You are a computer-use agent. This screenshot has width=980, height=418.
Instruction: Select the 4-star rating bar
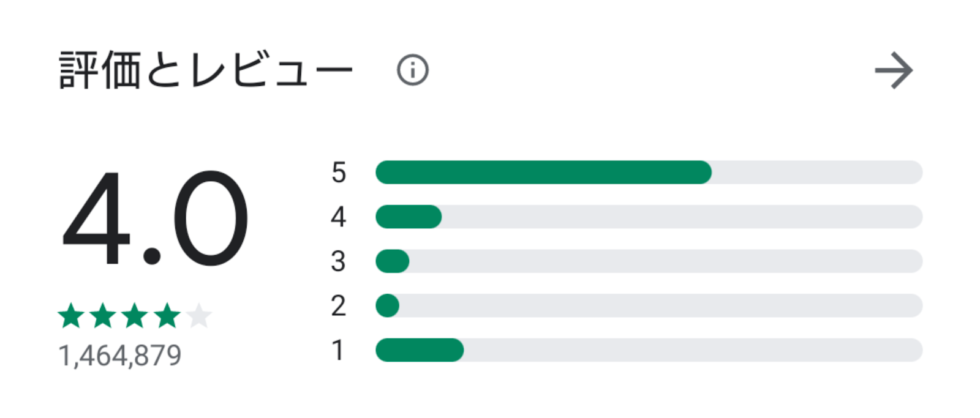(x=649, y=217)
